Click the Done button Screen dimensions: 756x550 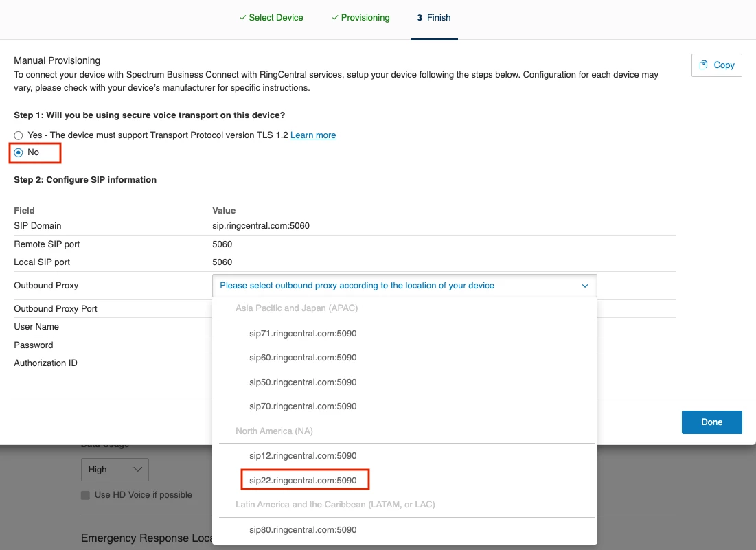coord(711,422)
